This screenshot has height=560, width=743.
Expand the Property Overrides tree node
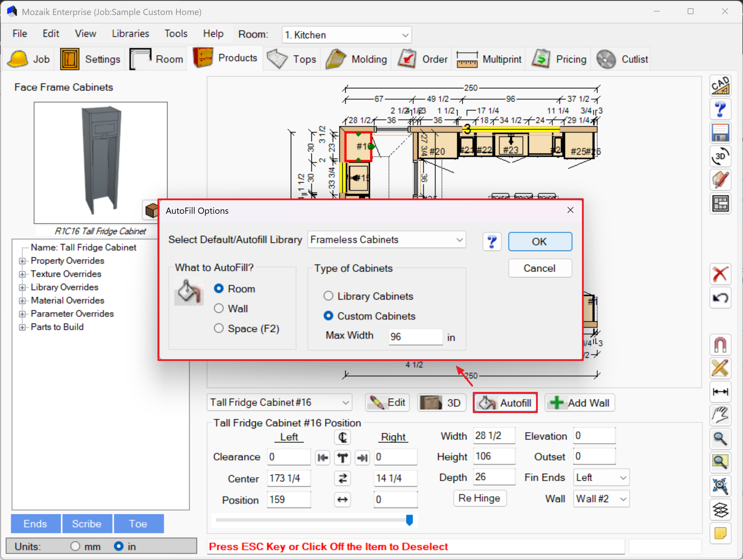click(x=22, y=261)
